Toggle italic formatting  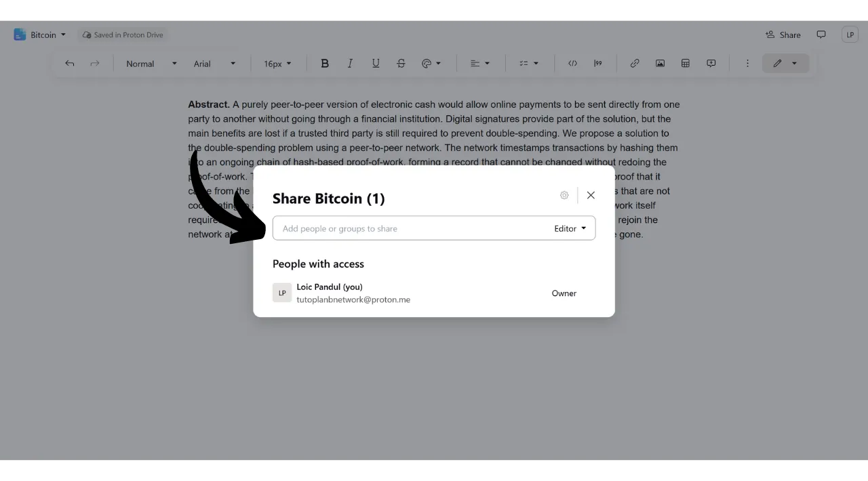tap(350, 64)
